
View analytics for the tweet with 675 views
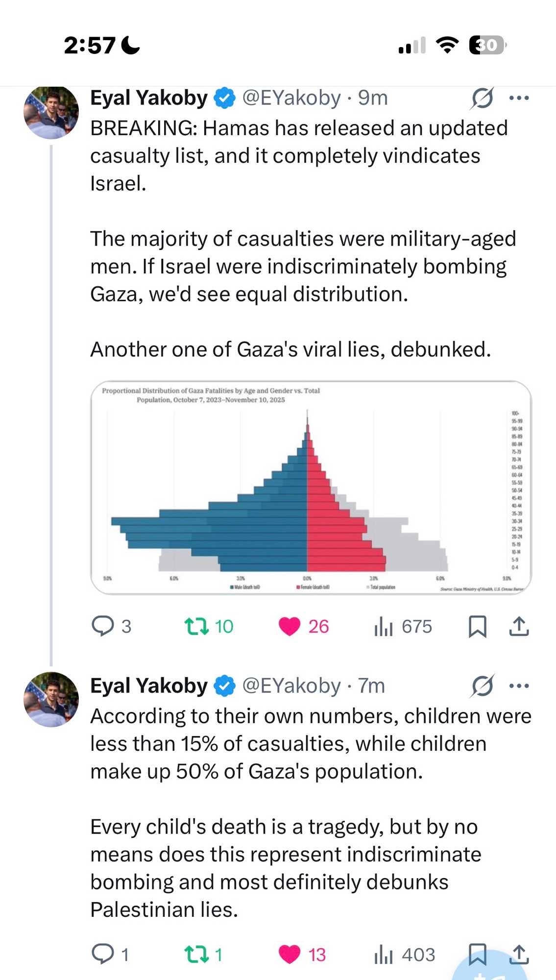pyautogui.click(x=384, y=626)
